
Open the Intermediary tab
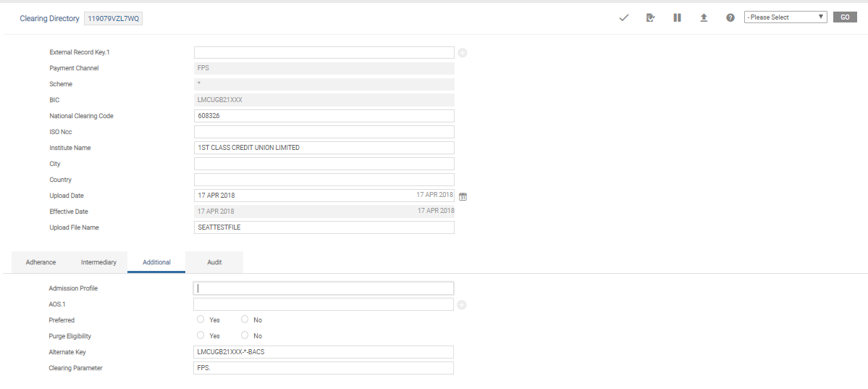tap(98, 262)
